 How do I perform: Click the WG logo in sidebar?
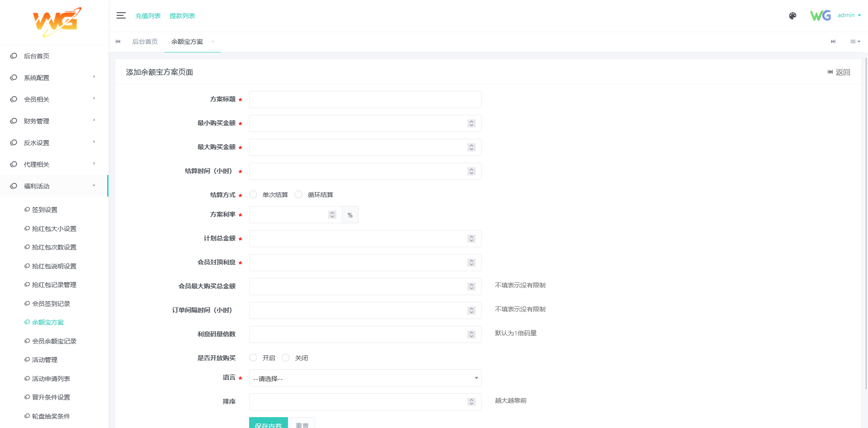[57, 22]
